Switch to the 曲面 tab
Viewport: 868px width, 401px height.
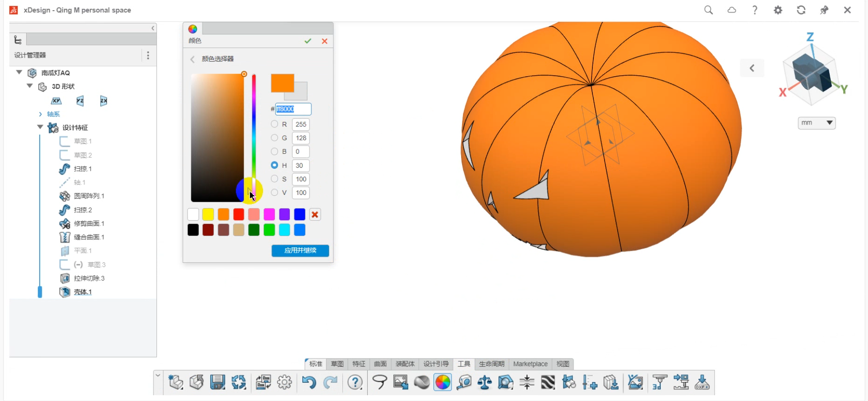380,364
